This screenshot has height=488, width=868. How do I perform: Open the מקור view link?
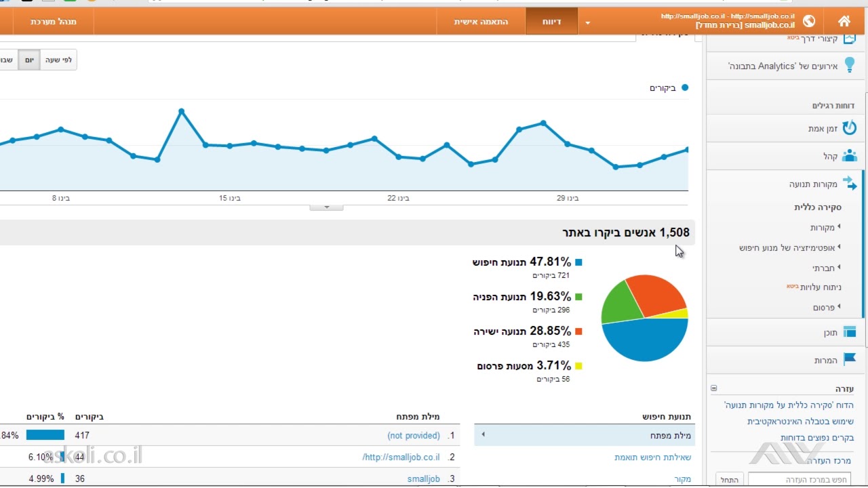[x=683, y=479]
